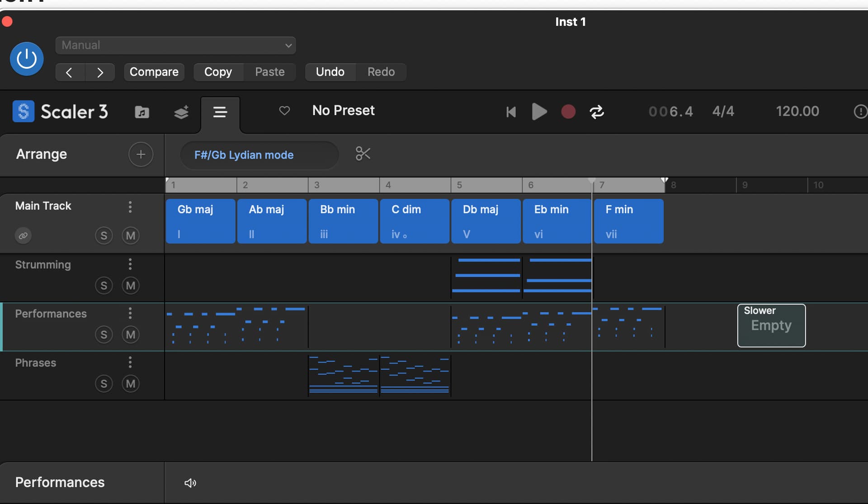This screenshot has width=868, height=504.
Task: Mute the Strumming track
Action: coord(131,285)
